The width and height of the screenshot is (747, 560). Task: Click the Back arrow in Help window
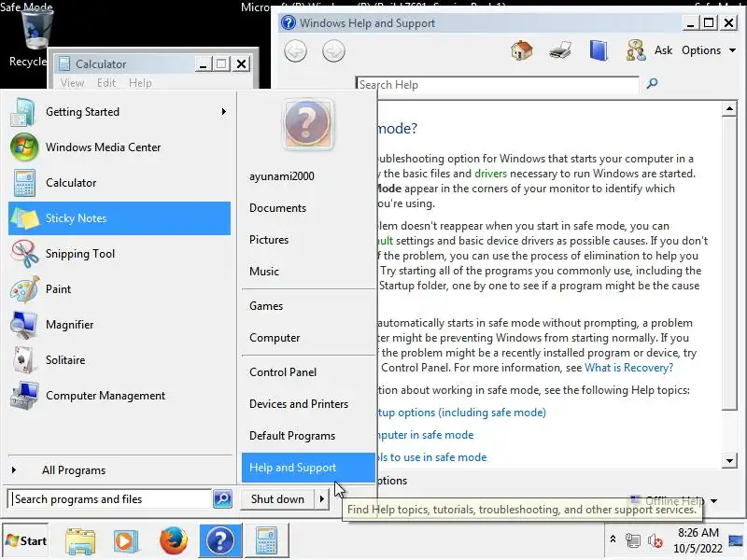(x=295, y=51)
